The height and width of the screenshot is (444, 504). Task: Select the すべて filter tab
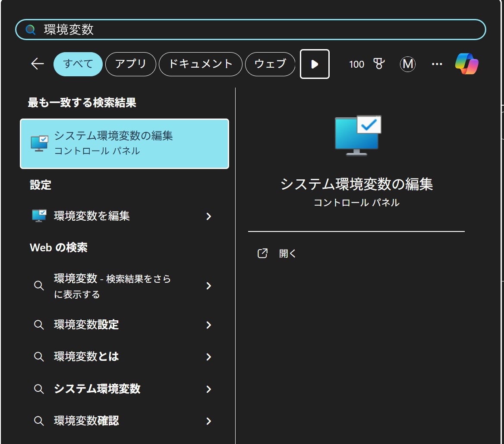[78, 64]
